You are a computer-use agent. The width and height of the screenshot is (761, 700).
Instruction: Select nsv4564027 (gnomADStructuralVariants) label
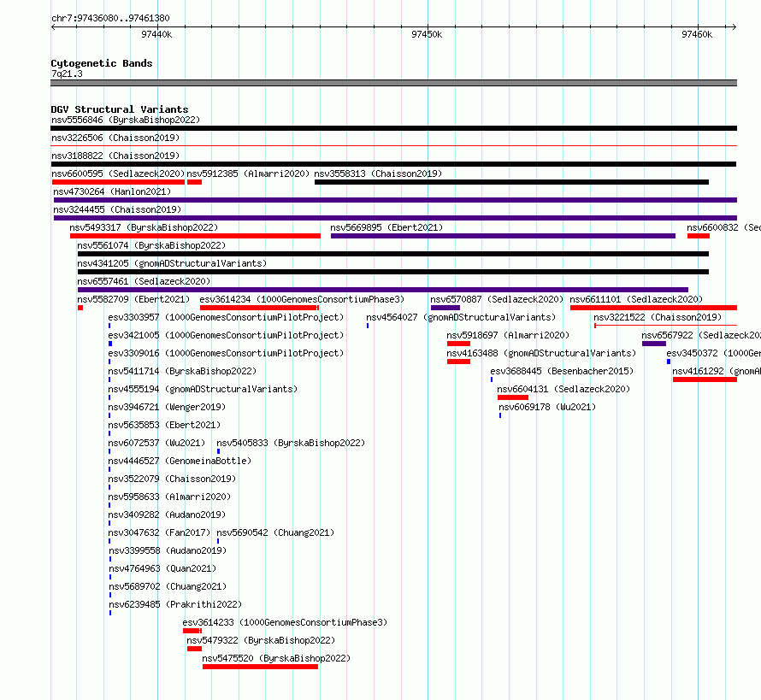click(461, 317)
